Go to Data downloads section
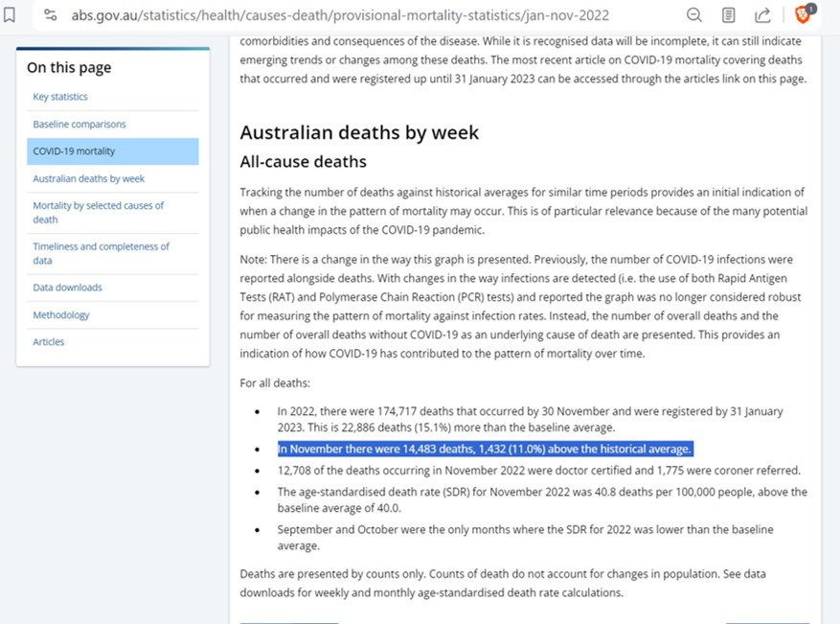This screenshot has width=840, height=624. coord(67,288)
